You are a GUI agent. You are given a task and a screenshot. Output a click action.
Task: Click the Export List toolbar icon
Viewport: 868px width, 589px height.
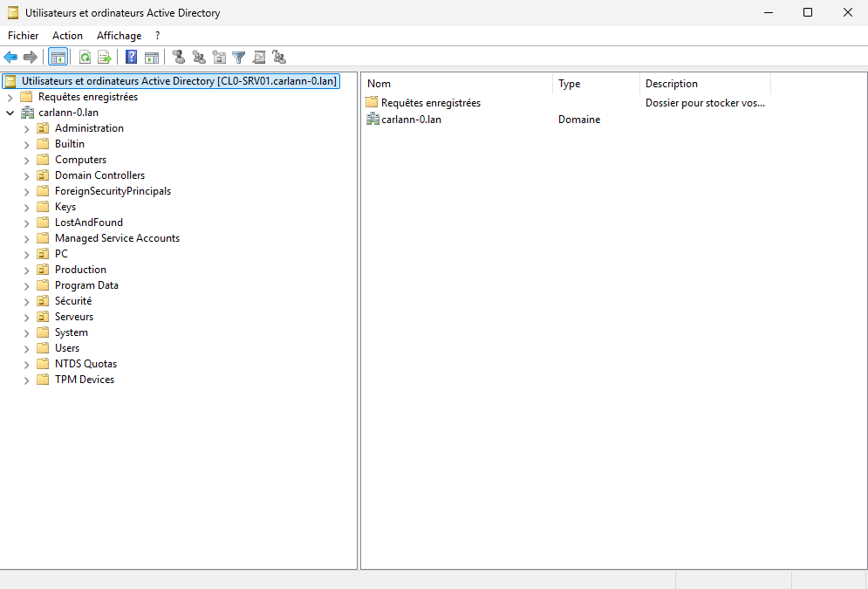[x=105, y=57]
